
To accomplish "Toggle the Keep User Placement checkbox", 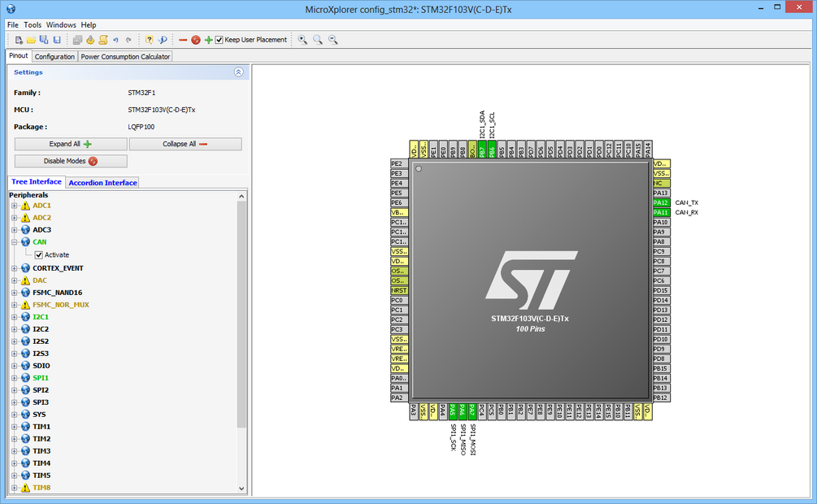I will point(219,40).
